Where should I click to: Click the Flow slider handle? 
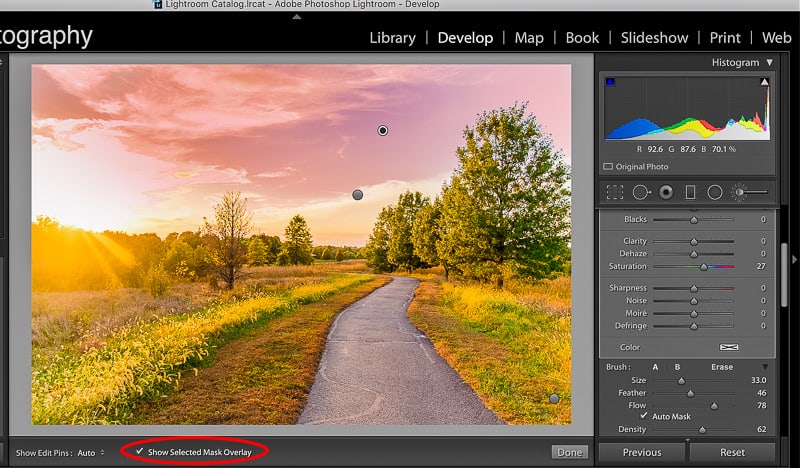tap(714, 406)
